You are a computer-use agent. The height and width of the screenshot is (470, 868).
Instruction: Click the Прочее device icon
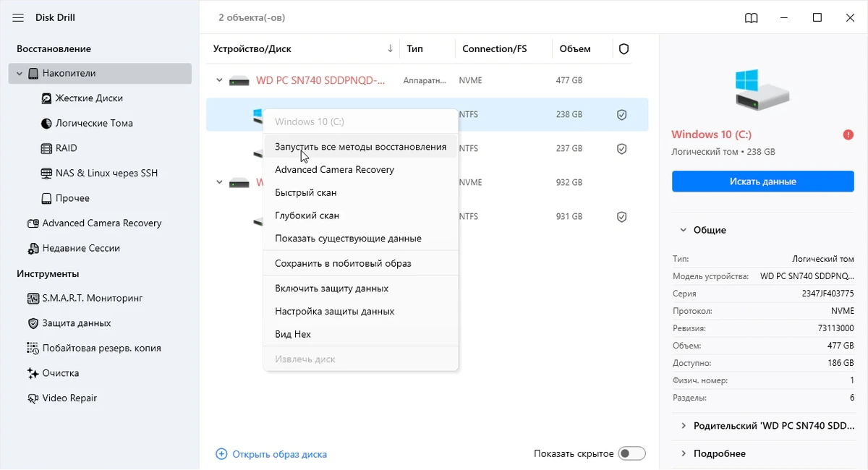(x=47, y=198)
